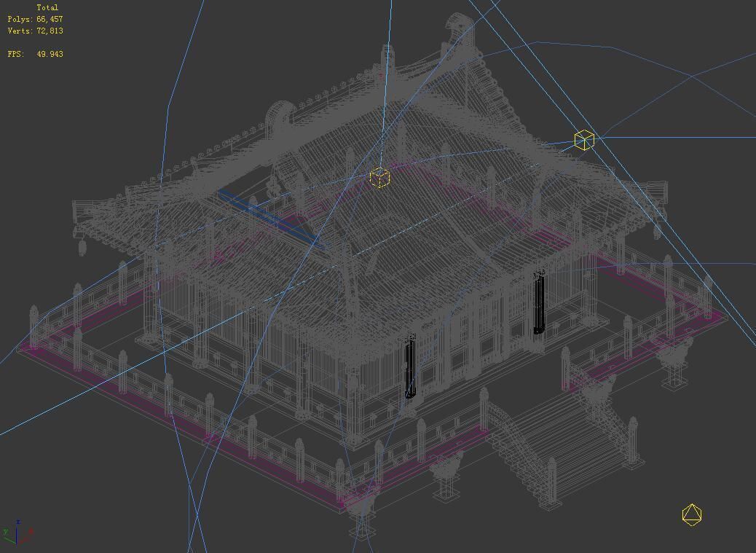Click the XYZ axis tripod indicator

tap(17, 532)
